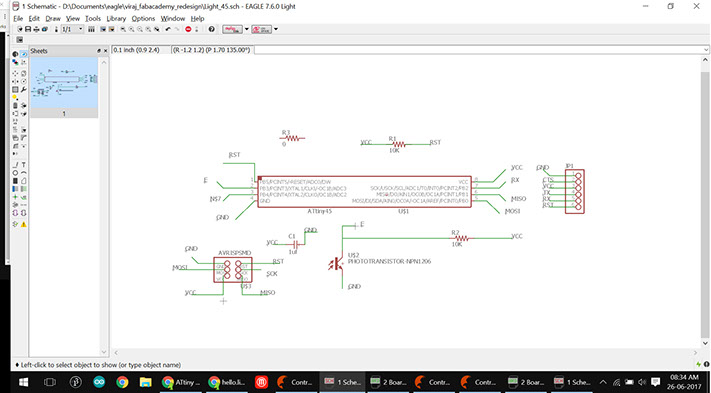Click the Open file toolbar icon
711x393 pixels.
19,29
